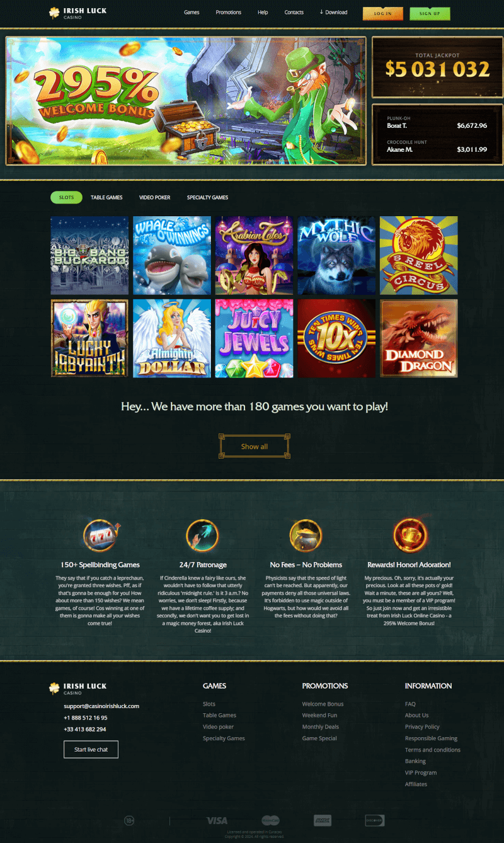Switch to the Table Games tab
The image size is (504, 843).
click(106, 198)
